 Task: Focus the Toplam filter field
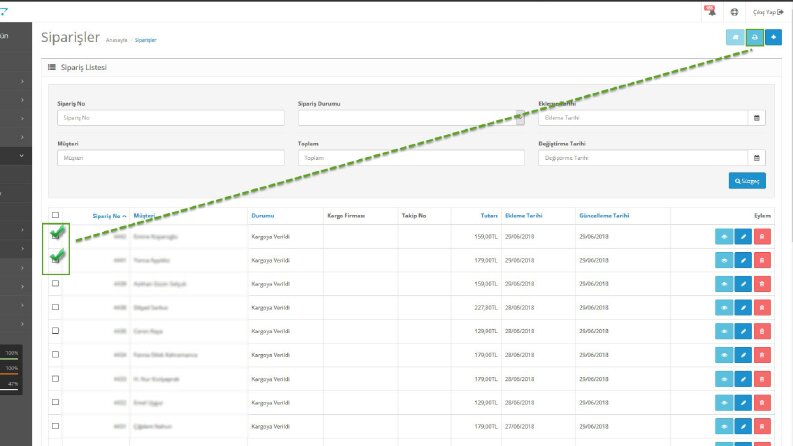pyautogui.click(x=411, y=158)
